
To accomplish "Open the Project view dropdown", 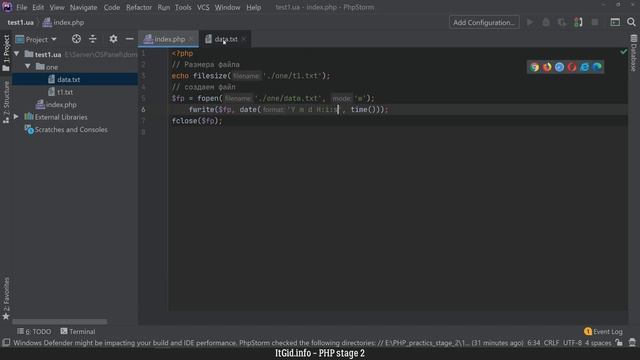I will click(x=36, y=39).
